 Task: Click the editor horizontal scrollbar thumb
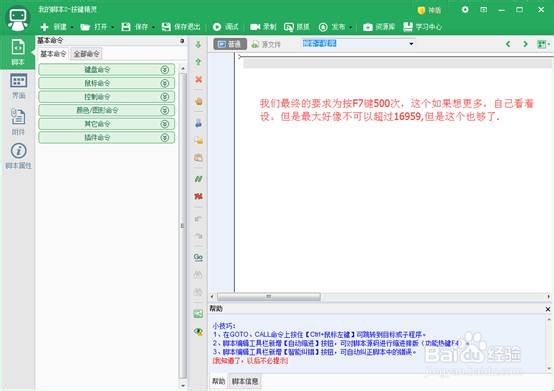point(269,297)
